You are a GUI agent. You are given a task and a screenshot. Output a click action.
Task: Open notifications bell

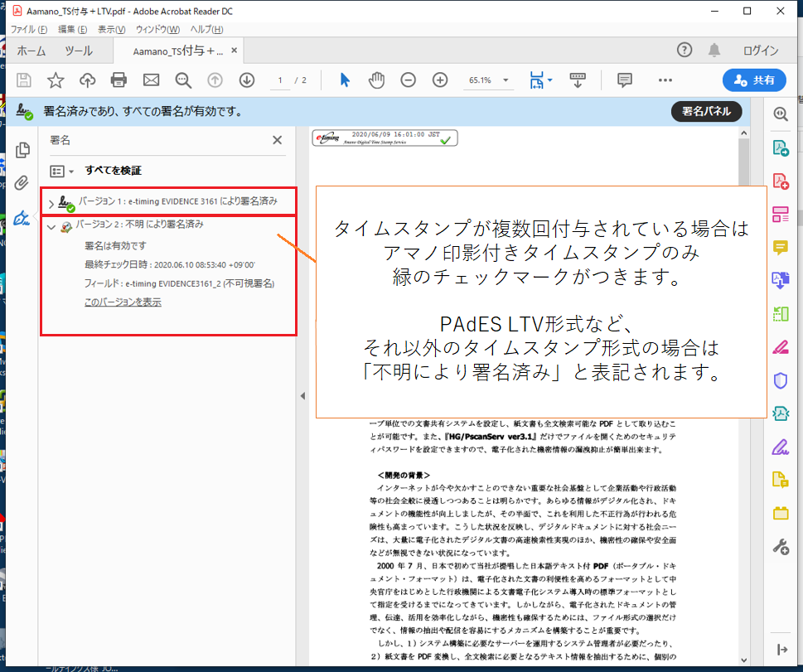click(714, 50)
